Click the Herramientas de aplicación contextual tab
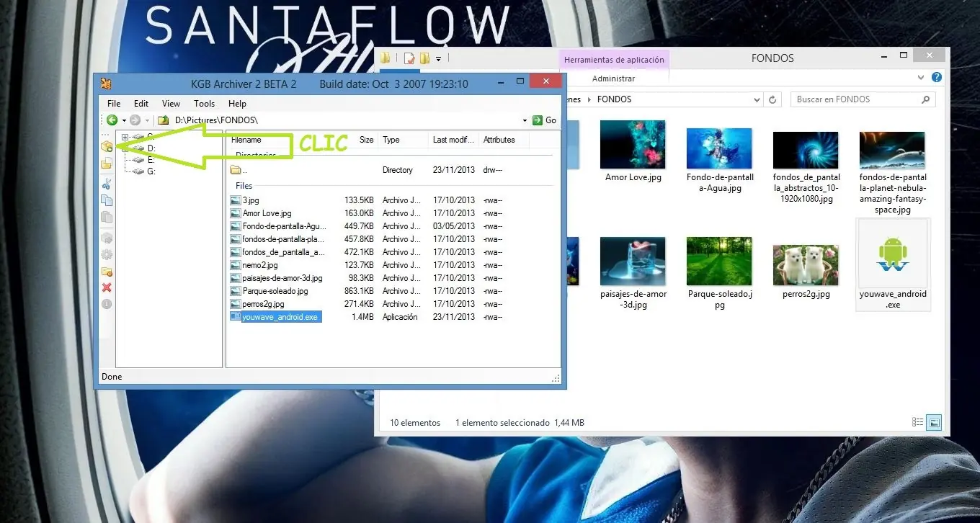This screenshot has width=980, height=523. (614, 60)
